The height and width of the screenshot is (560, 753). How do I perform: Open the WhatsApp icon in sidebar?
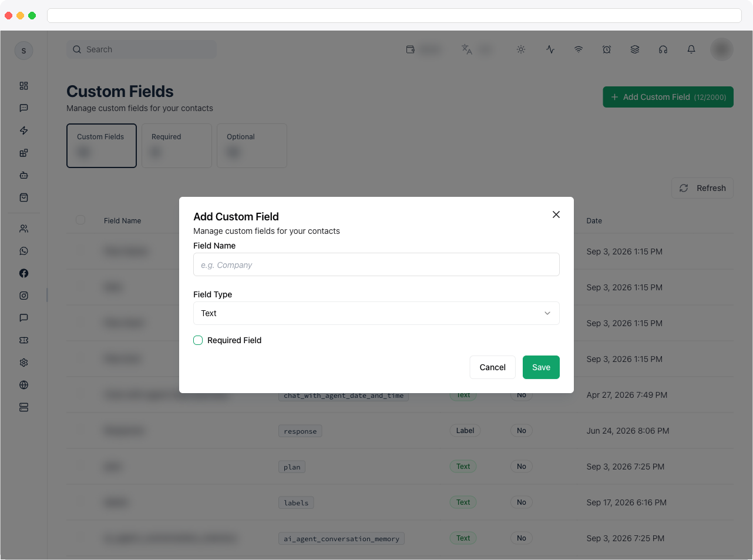23,251
